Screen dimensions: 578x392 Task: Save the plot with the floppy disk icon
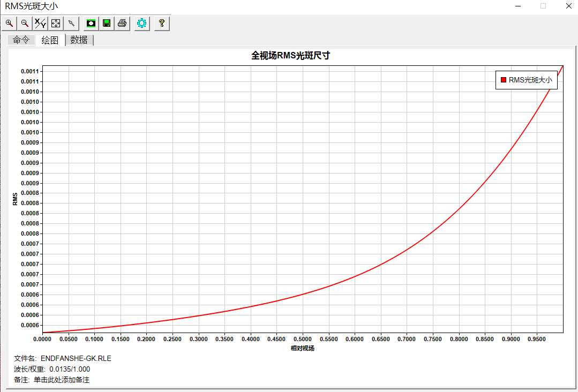(x=107, y=24)
